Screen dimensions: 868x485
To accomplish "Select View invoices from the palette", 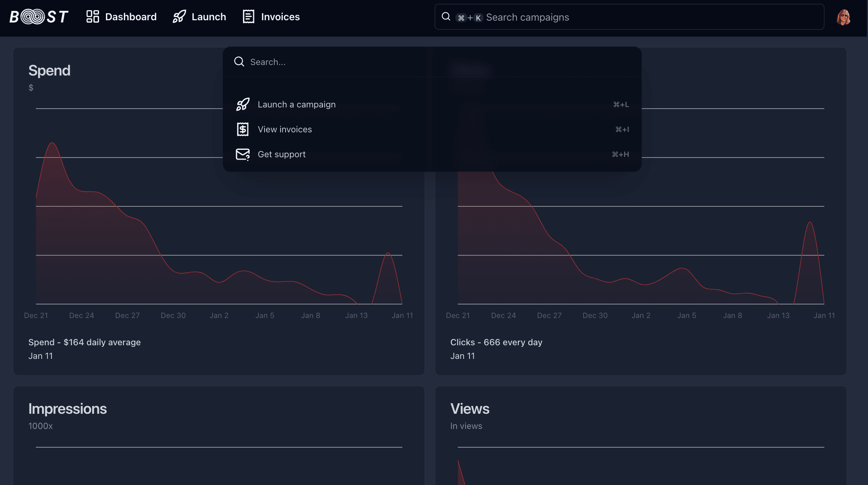I will tap(285, 129).
